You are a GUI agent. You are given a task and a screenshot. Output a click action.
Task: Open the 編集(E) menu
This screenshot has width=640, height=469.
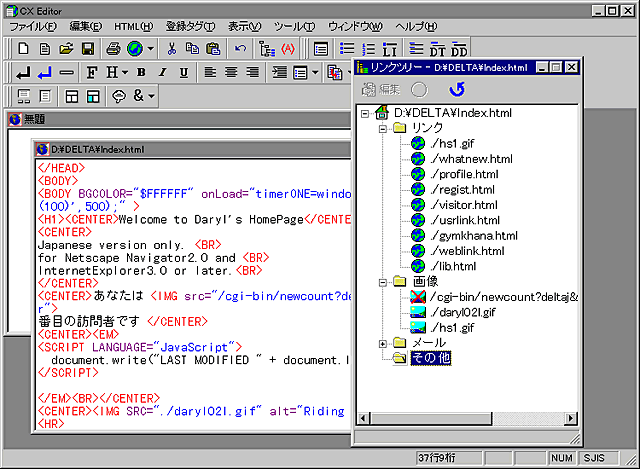[86, 27]
